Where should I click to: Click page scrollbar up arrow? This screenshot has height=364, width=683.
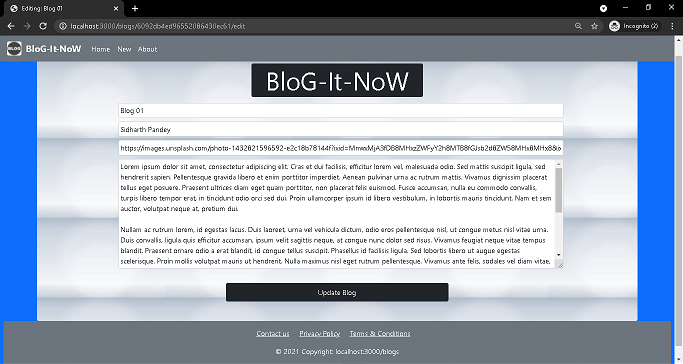tap(678, 40)
